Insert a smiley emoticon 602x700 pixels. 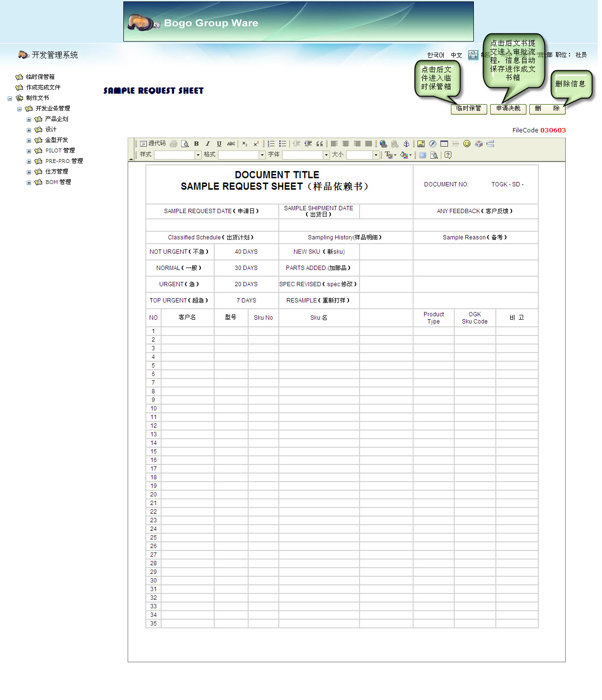[x=467, y=144]
